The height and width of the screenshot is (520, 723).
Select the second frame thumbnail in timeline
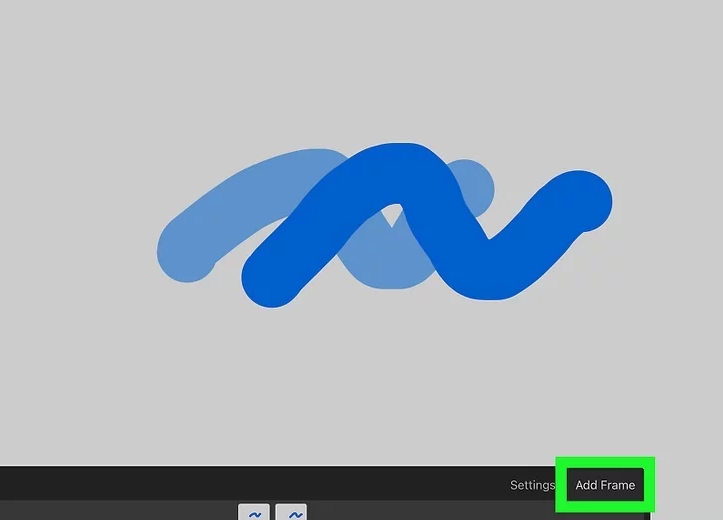pyautogui.click(x=291, y=512)
